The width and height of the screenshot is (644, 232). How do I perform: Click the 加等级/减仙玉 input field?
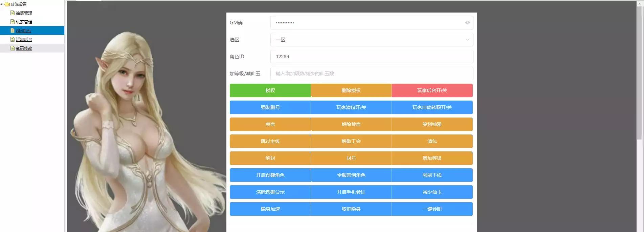(x=372, y=73)
